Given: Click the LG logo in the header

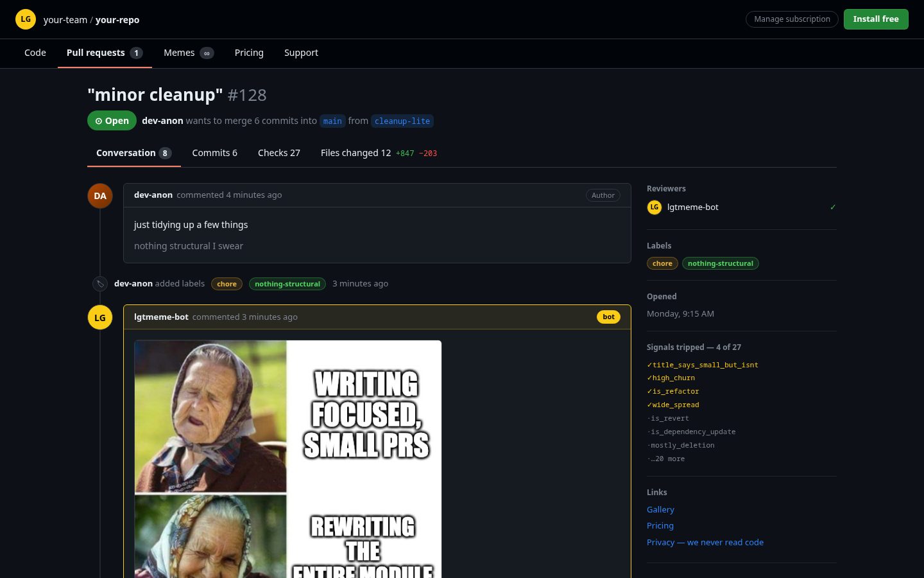Looking at the screenshot, I should pos(26,19).
